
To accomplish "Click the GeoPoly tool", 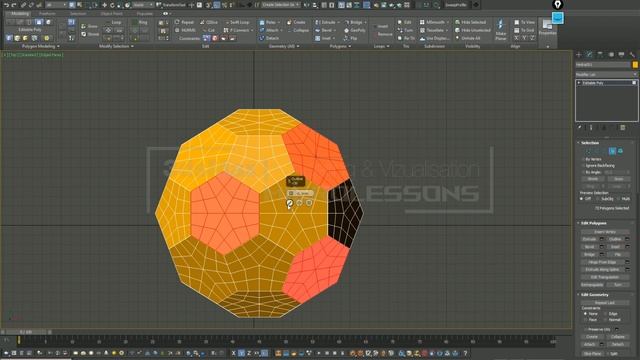I will click(355, 30).
